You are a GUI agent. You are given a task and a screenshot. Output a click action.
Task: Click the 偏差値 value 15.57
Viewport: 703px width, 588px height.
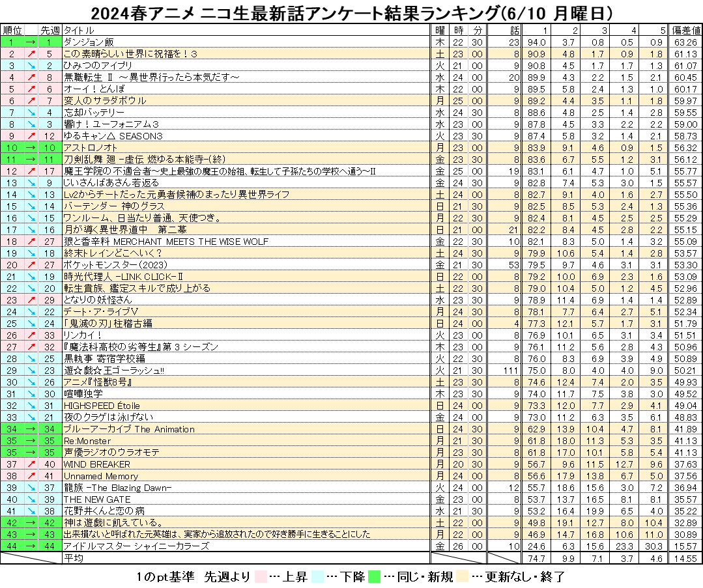pyautogui.click(x=686, y=546)
